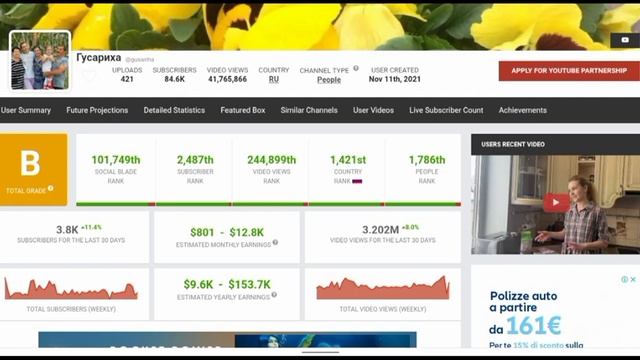Open the Similar Channels tab
640x360 pixels.
tap(309, 110)
